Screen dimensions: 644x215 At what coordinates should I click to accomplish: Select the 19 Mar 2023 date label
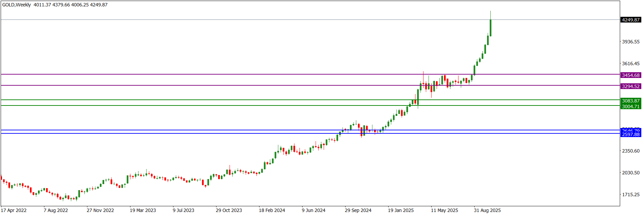pyautogui.click(x=143, y=210)
